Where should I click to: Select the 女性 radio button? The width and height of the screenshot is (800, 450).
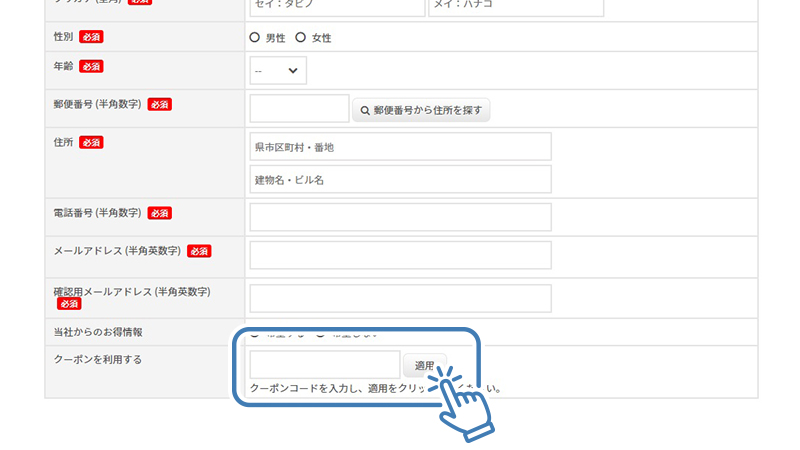[x=301, y=37]
